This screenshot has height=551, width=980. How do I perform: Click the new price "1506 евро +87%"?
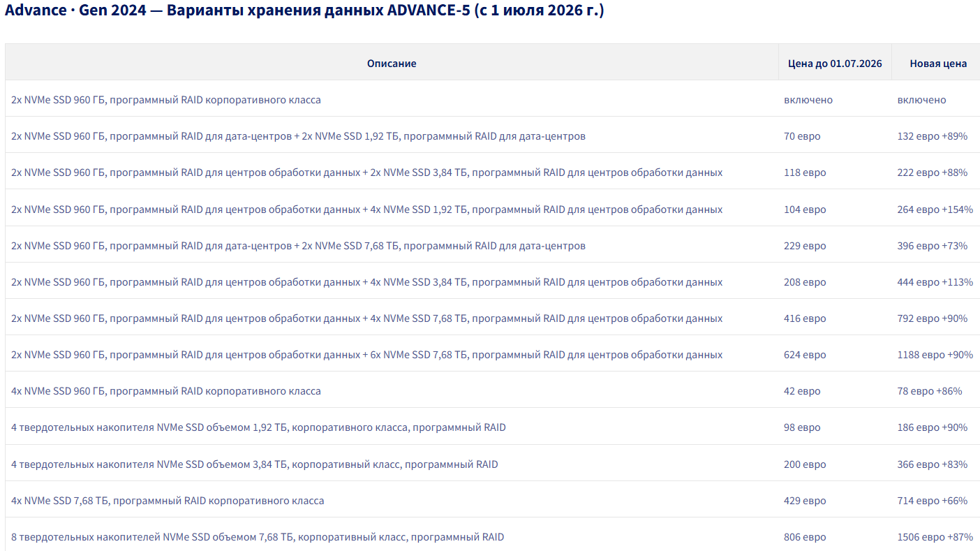[x=935, y=537]
